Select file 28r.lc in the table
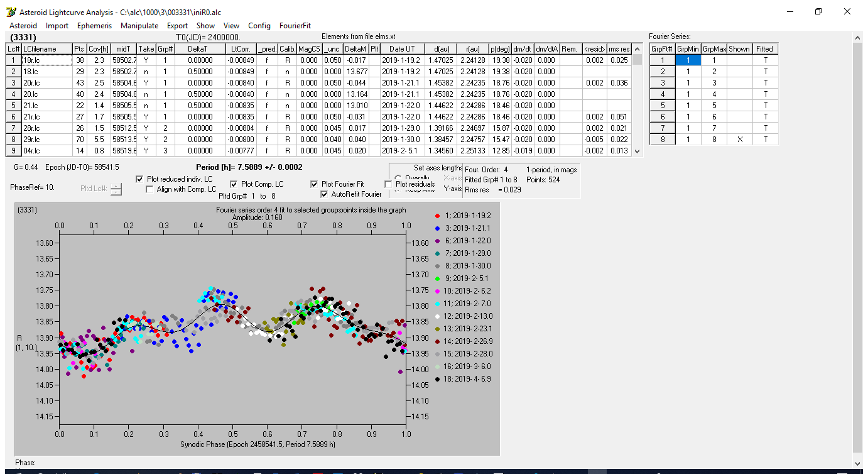868x474 pixels. (x=46, y=128)
